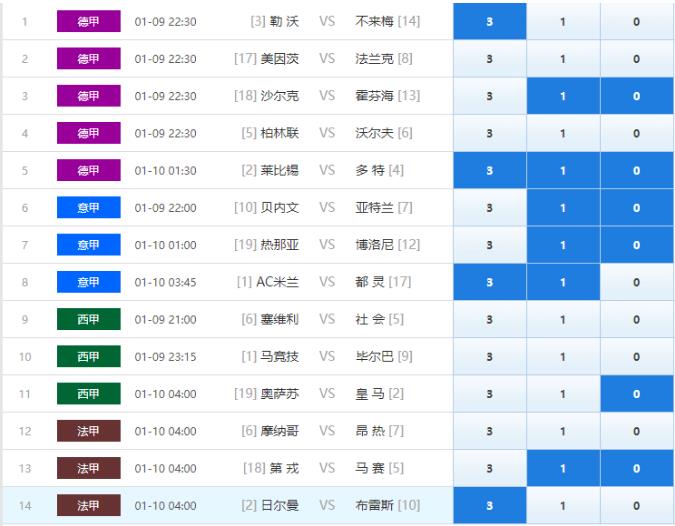The width and height of the screenshot is (675, 526).
Task: Deselect pick 0 for 沙尔克 vs 霍芬海
Action: 637,96
